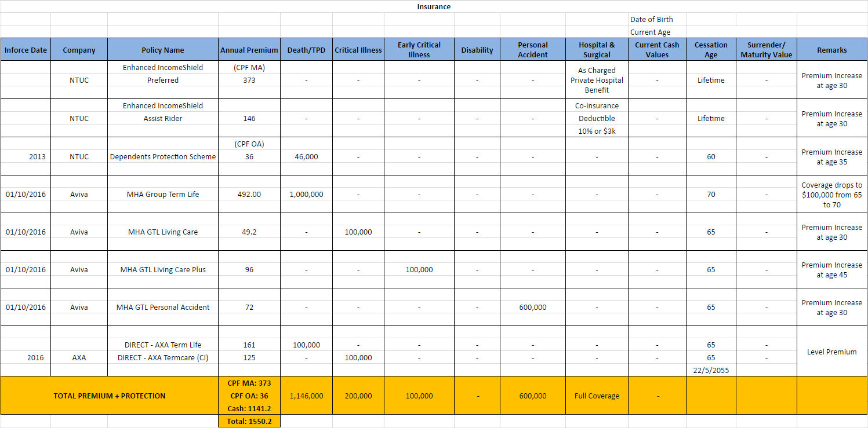Screen dimensions: 868x428
Task: Click the "Coverage drops to $100,000" remark
Action: point(832,195)
